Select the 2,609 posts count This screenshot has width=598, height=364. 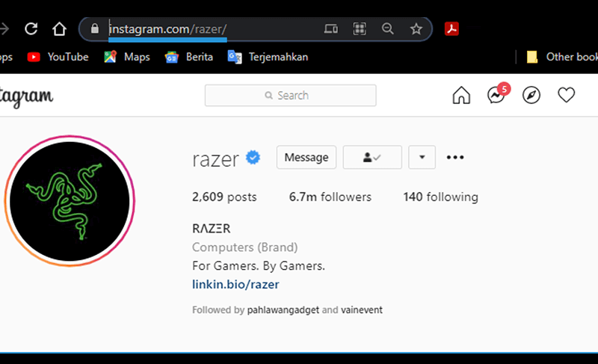coord(224,197)
